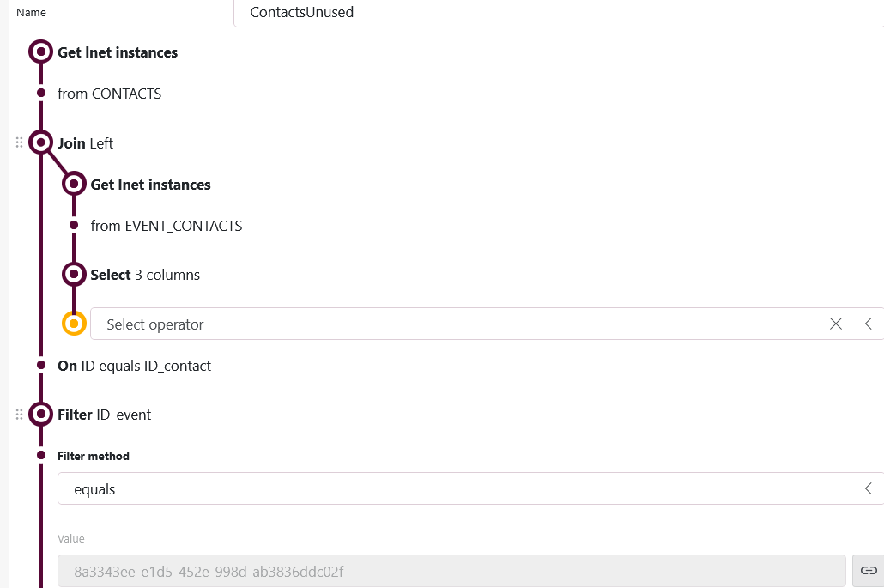Click the Value field with the GUID

click(451, 571)
